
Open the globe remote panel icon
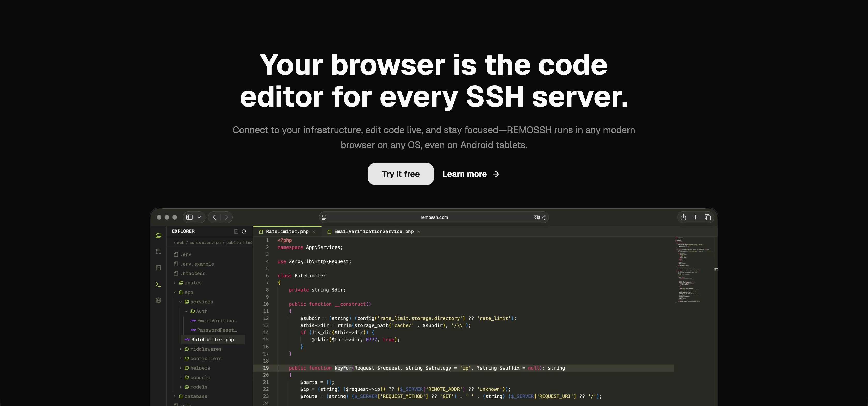[158, 300]
